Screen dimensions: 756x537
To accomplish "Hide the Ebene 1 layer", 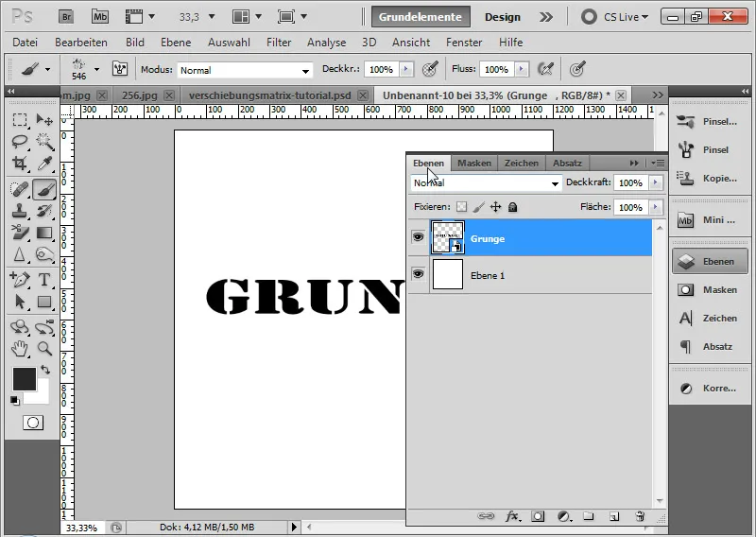I will (418, 274).
